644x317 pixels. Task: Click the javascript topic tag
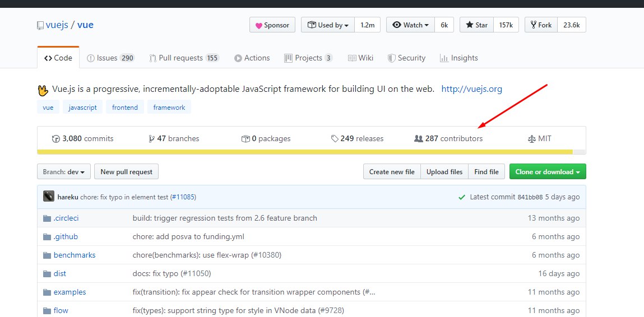tap(82, 107)
